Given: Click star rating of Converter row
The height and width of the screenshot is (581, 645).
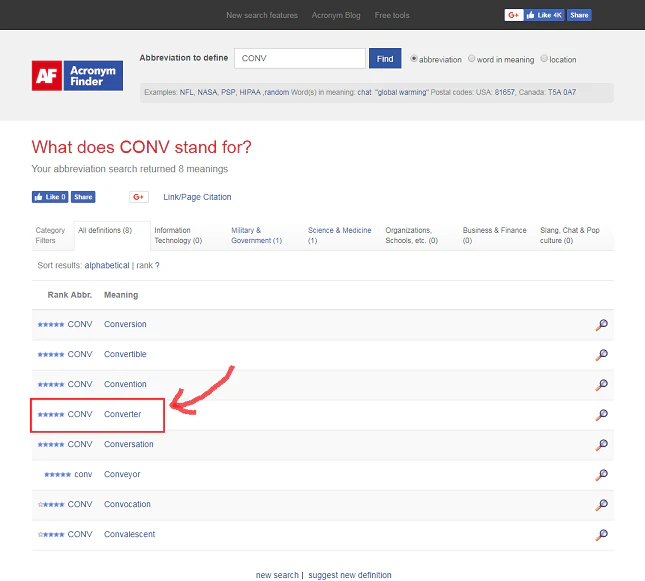Looking at the screenshot, I should (x=51, y=415).
